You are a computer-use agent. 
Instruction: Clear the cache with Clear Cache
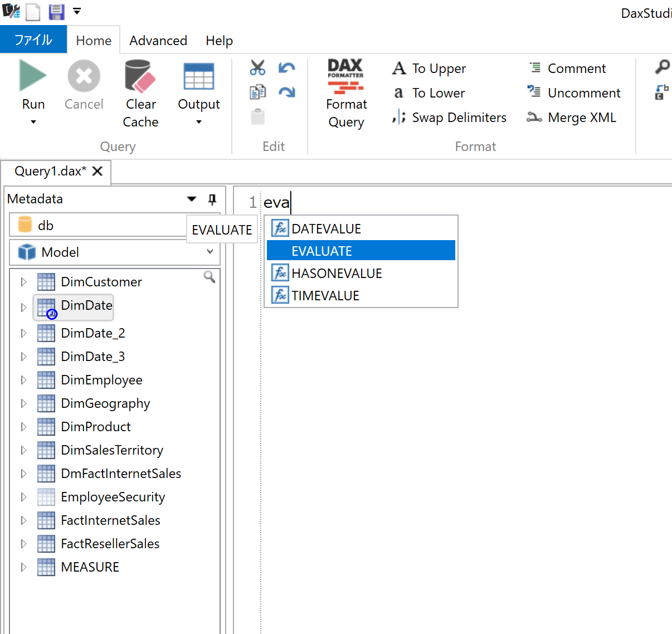(x=140, y=94)
